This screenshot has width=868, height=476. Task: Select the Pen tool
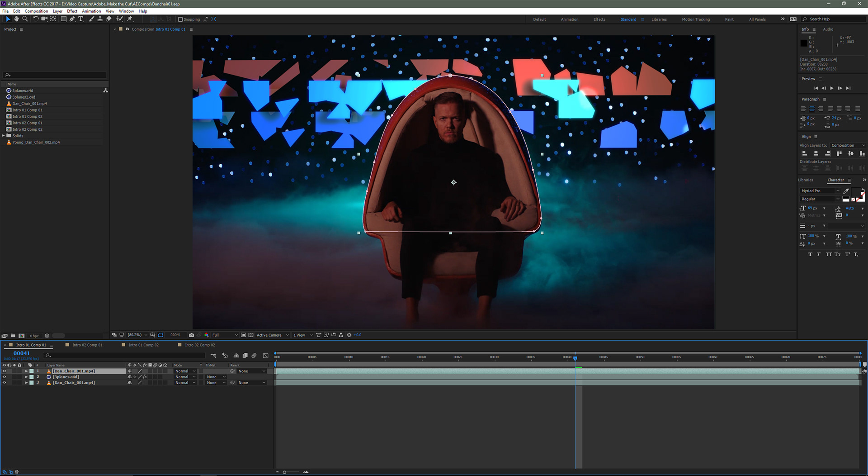[72, 19]
